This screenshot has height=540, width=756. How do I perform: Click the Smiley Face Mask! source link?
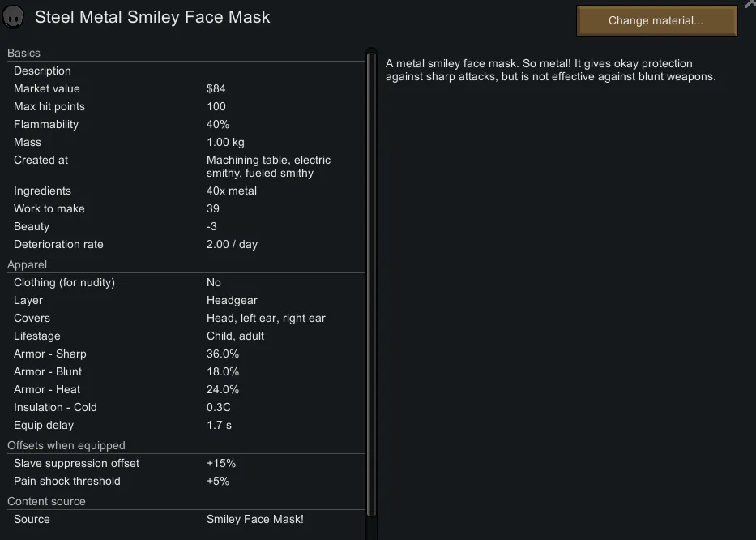click(x=255, y=520)
